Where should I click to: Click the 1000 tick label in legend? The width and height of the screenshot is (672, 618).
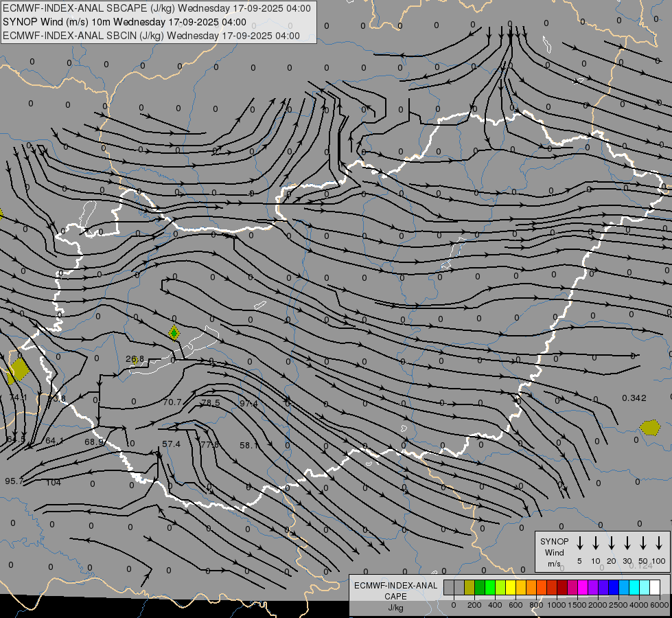click(x=557, y=605)
